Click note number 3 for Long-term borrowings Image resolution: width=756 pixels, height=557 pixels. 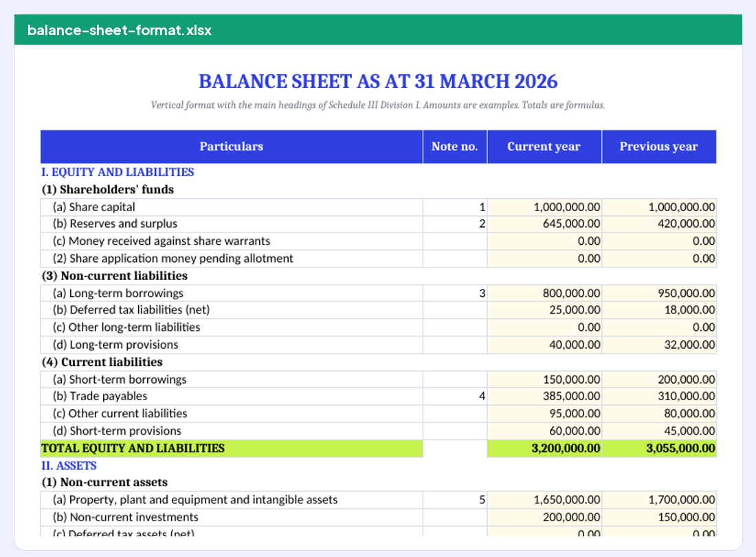point(455,293)
